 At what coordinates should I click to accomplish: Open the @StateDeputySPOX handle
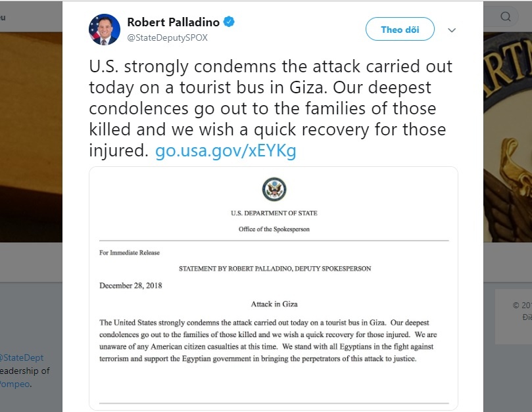[x=167, y=37]
